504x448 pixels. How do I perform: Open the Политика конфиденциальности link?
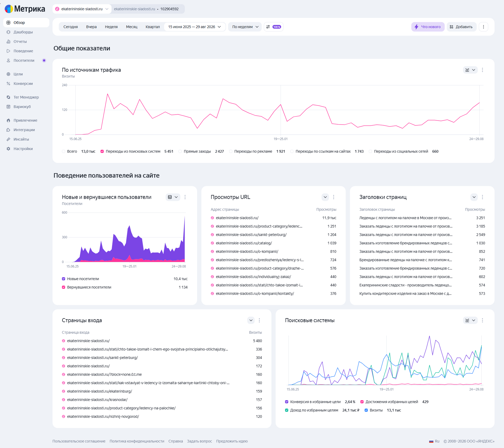click(137, 441)
